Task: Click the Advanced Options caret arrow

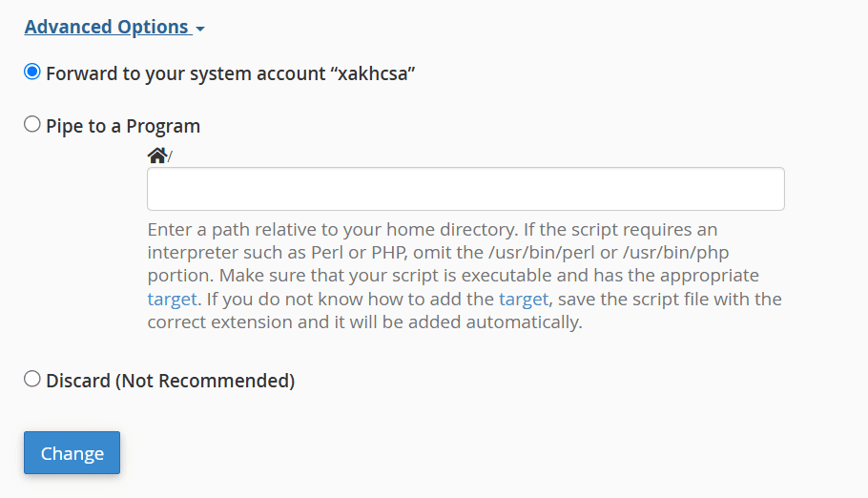Action: 200,29
